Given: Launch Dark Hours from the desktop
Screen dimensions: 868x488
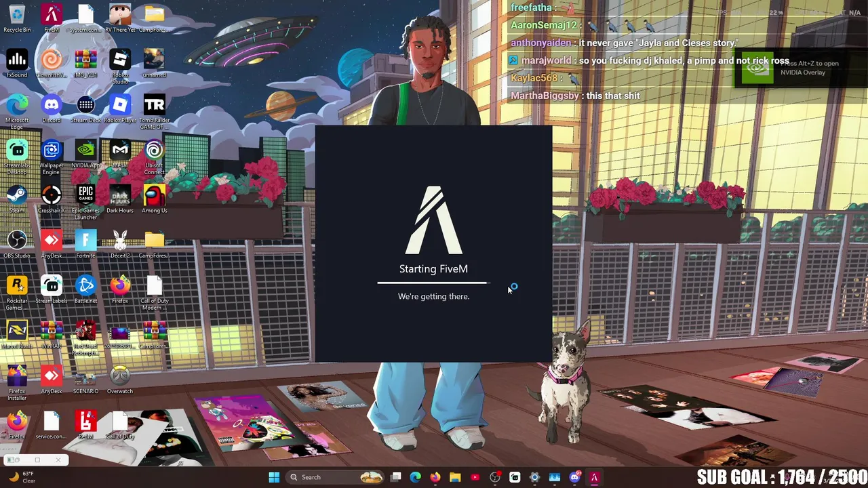Looking at the screenshot, I should point(120,199).
